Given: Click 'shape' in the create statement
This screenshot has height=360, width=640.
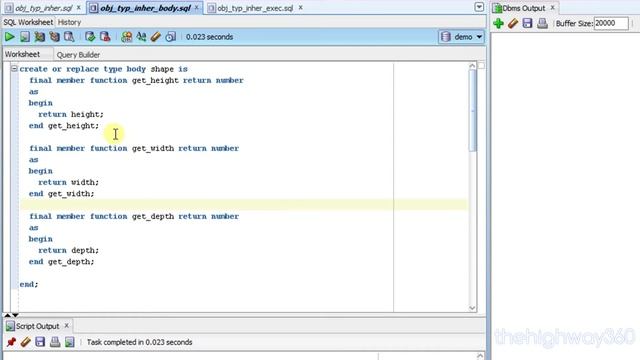Looking at the screenshot, I should pos(162,69).
